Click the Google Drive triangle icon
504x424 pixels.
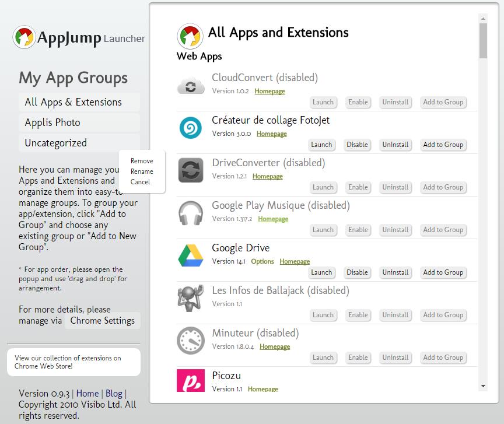[191, 255]
